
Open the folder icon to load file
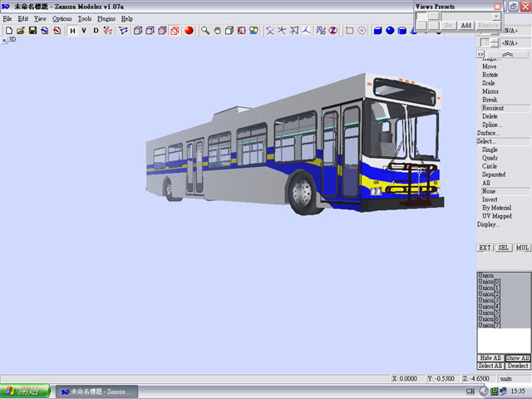tap(20, 31)
